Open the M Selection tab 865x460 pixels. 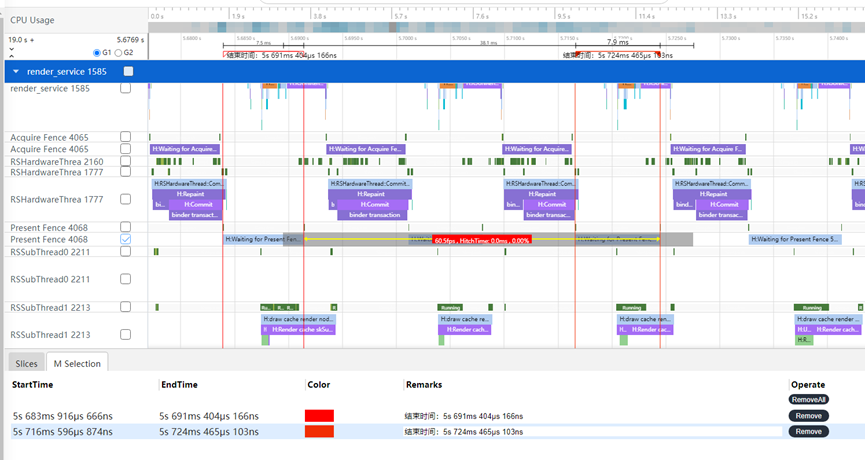(x=77, y=363)
